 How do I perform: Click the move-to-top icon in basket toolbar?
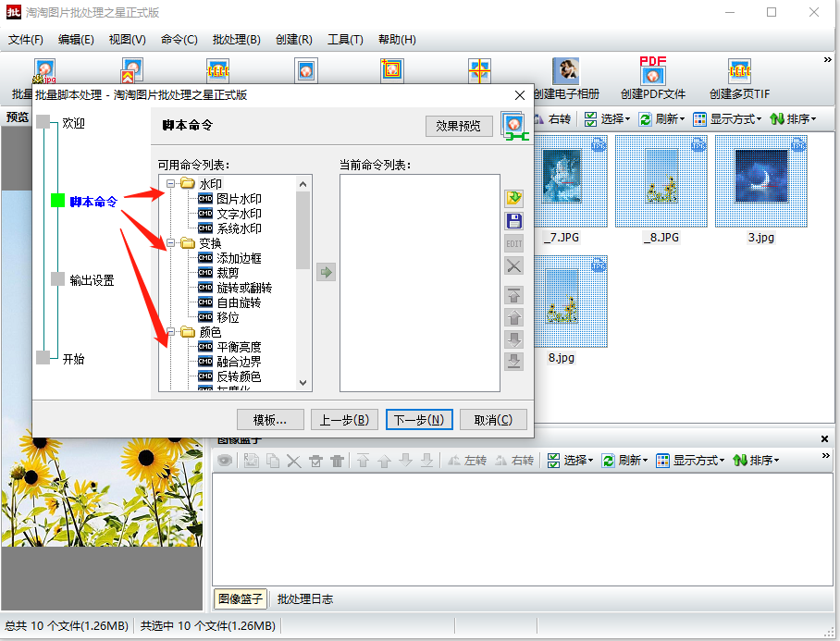tap(363, 461)
